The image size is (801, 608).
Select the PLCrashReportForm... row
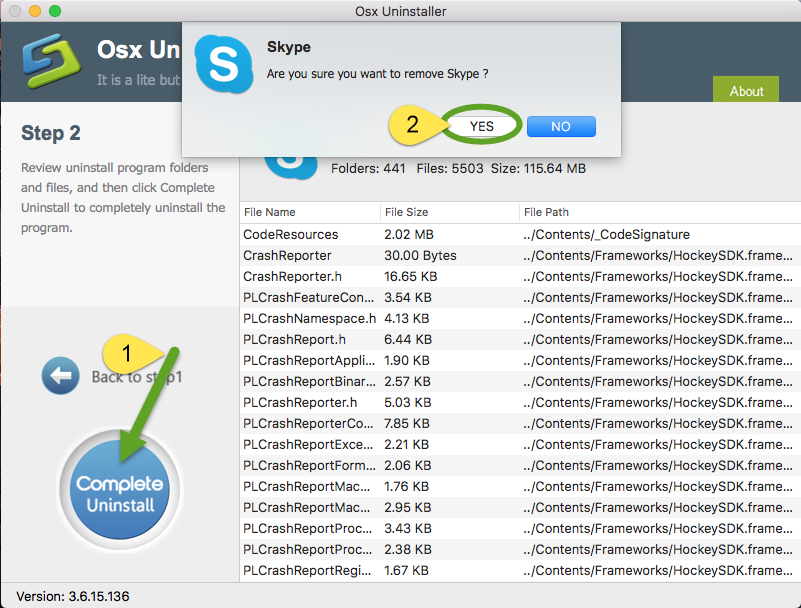click(x=520, y=465)
